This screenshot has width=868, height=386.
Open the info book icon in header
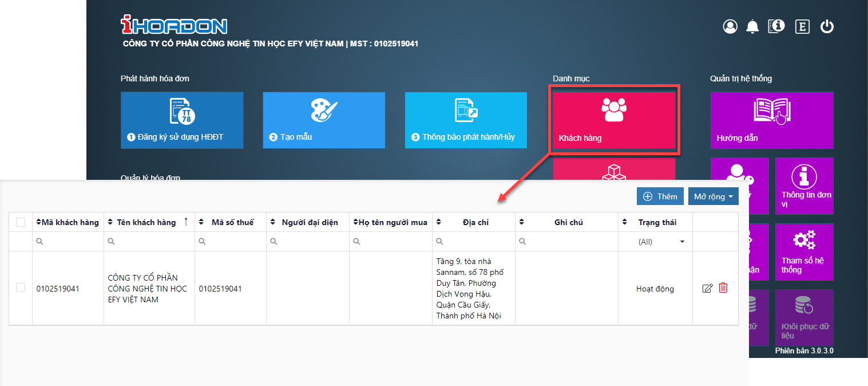coord(776,26)
